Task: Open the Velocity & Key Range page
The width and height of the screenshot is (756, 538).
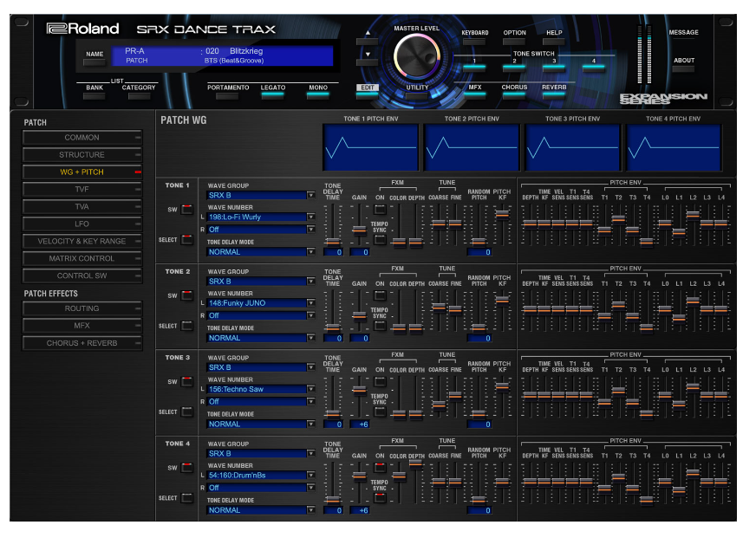Action: (82, 242)
